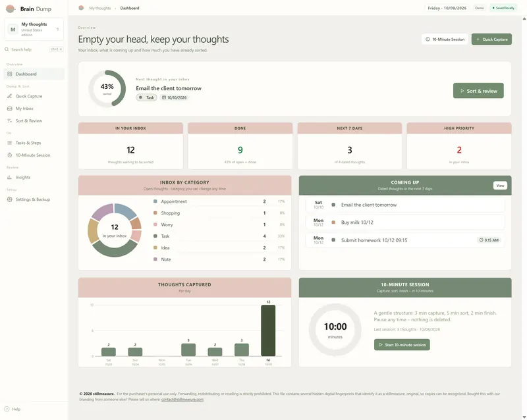
Task: Click the top 10-Minute Session button
Action: click(445, 39)
